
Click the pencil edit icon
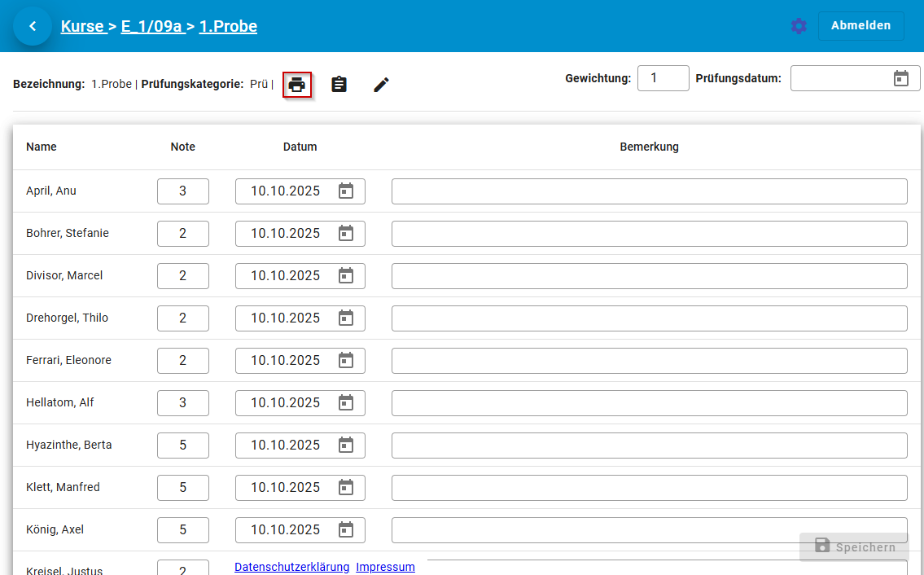pyautogui.click(x=381, y=85)
